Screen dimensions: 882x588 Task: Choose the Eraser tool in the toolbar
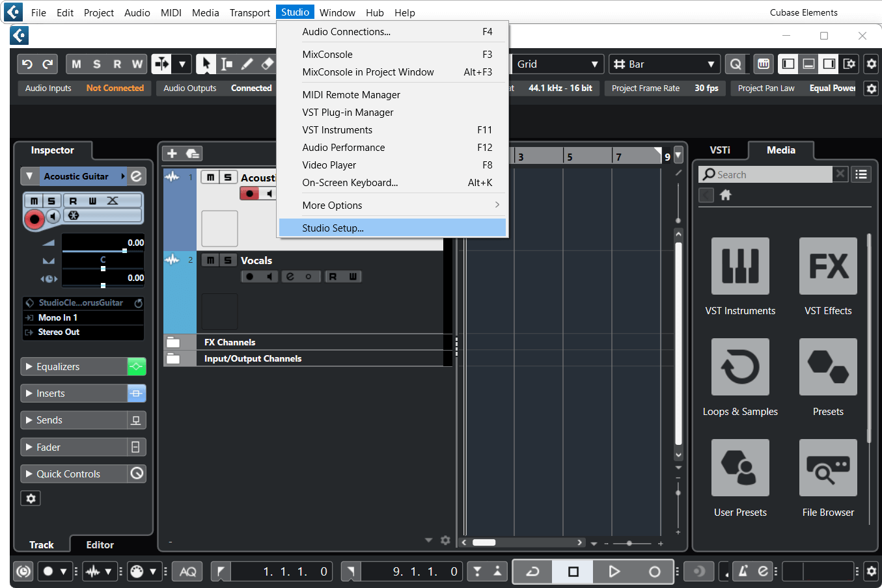(x=267, y=64)
